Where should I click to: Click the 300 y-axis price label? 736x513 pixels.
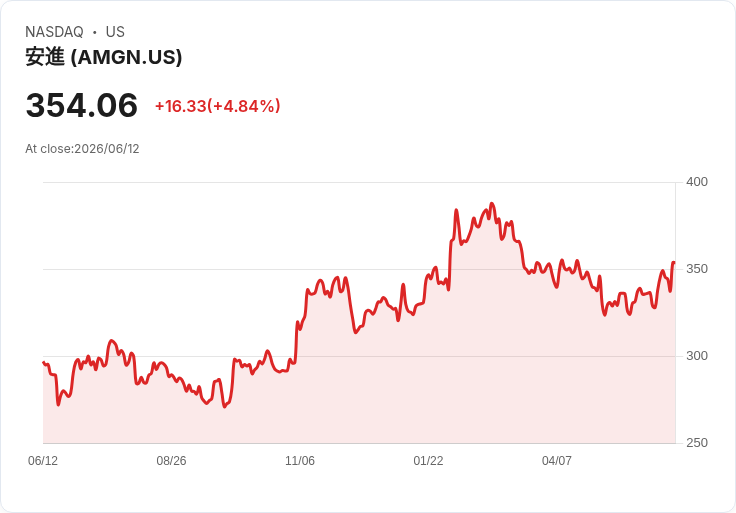point(697,356)
